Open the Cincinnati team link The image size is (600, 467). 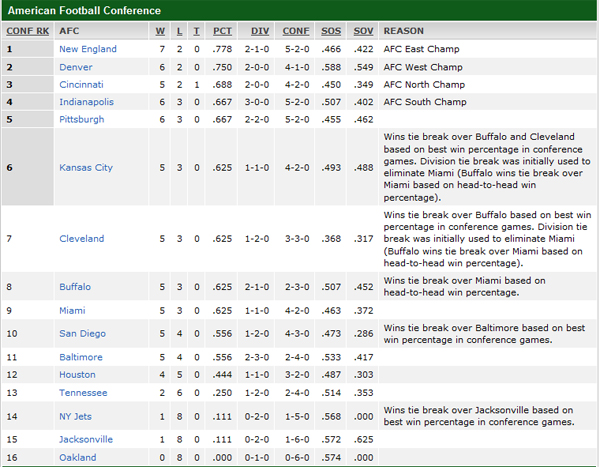point(81,85)
